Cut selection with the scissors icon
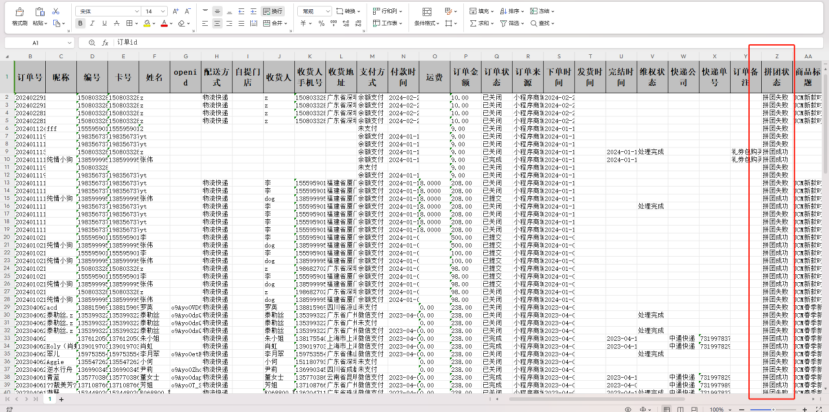 [56, 11]
